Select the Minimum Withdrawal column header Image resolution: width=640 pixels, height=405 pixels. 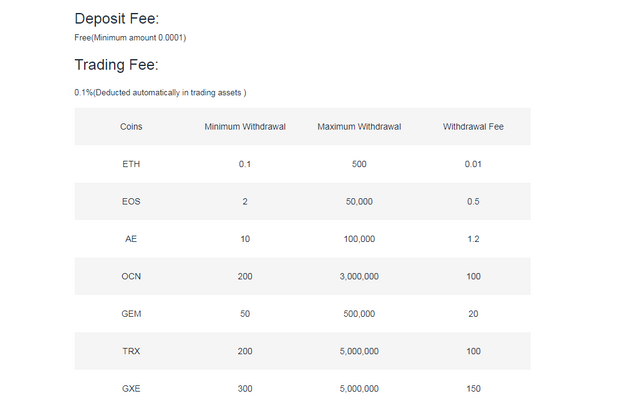pos(245,127)
